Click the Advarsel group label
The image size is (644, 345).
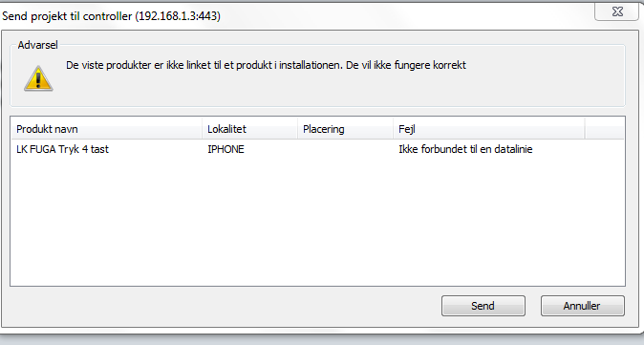tap(38, 45)
